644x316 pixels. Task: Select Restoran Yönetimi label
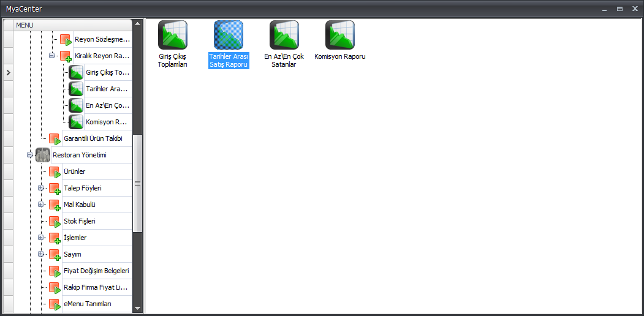80,155
